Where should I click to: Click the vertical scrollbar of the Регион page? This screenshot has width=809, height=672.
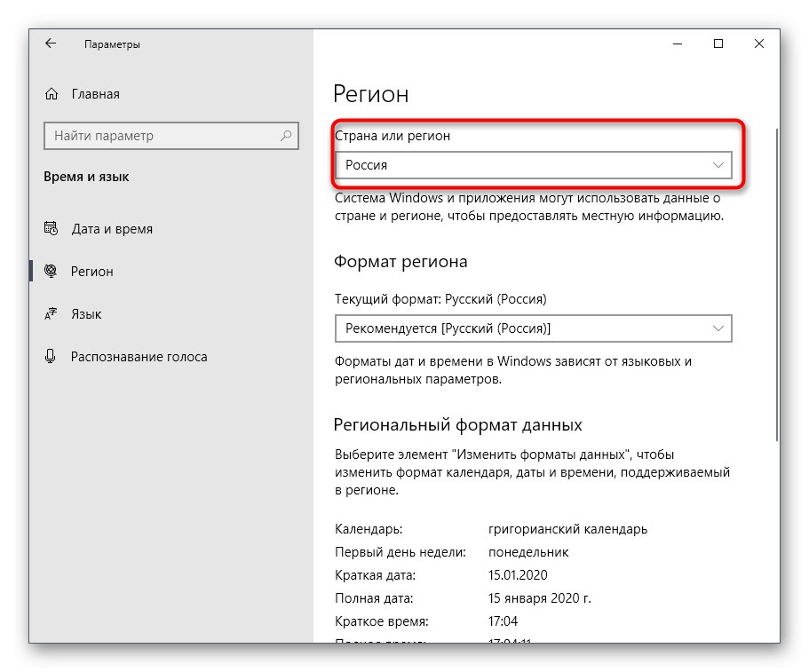[776, 284]
